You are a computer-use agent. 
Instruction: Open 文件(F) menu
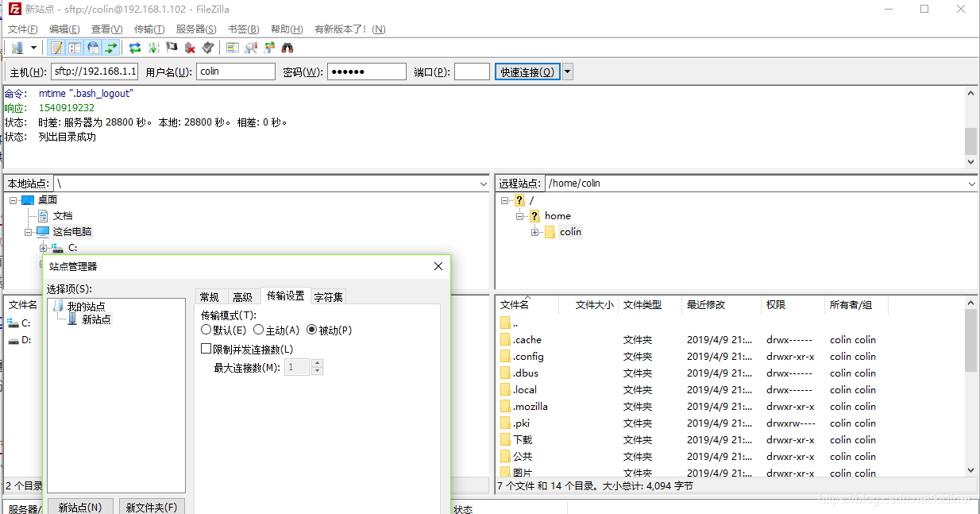point(23,29)
